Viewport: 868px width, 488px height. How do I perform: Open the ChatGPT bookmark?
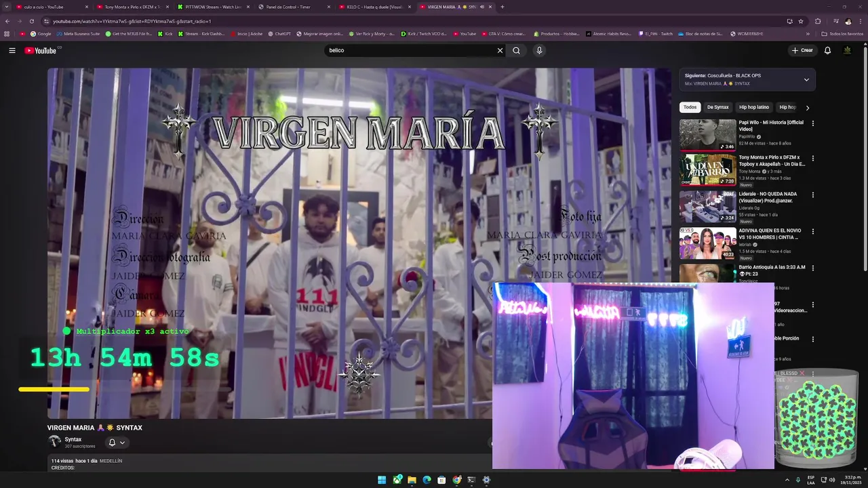point(279,34)
